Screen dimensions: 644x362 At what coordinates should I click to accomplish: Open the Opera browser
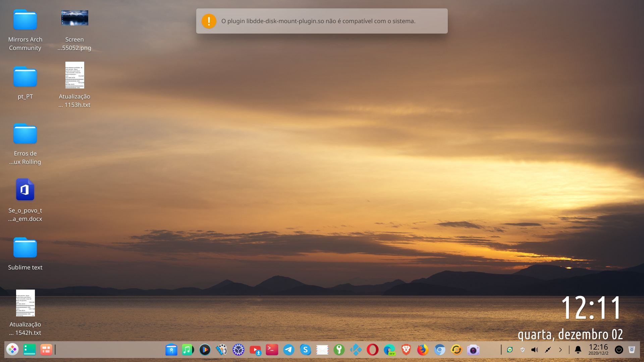coord(372,350)
